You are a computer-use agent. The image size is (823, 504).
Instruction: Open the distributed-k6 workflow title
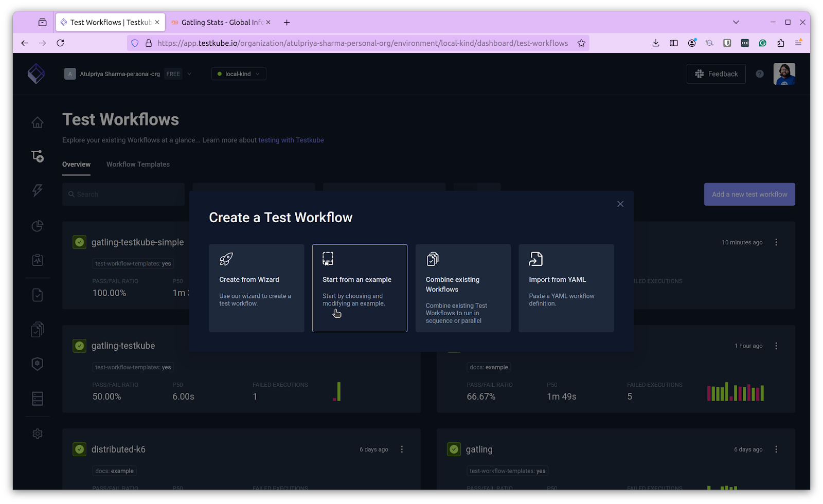point(118,449)
